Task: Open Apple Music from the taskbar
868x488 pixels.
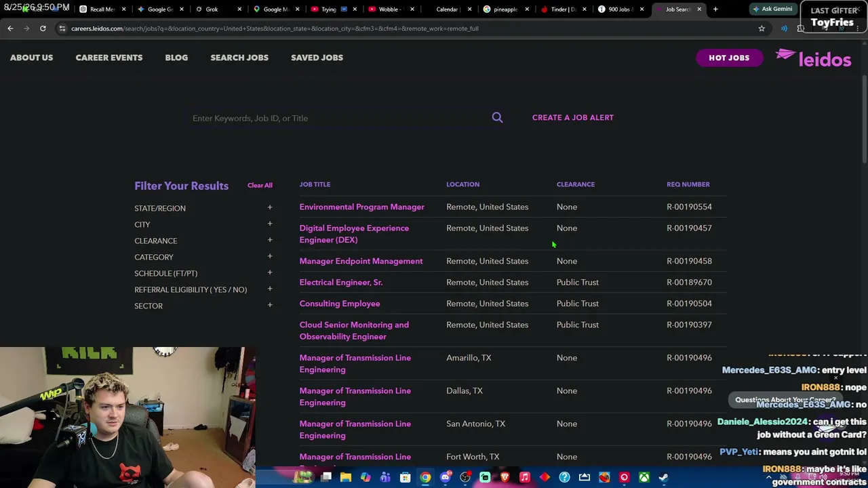Action: [x=524, y=478]
